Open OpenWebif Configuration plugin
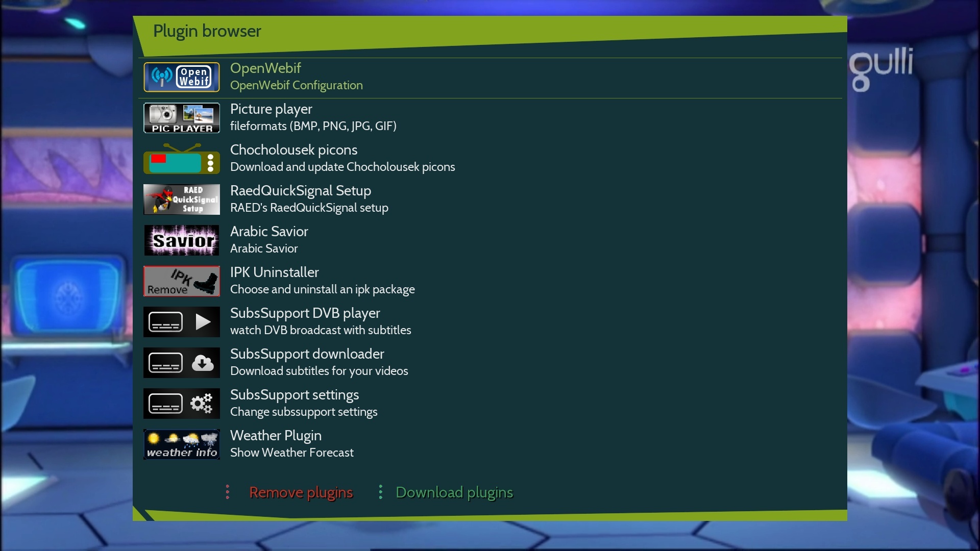This screenshot has height=551, width=980. pyautogui.click(x=490, y=77)
